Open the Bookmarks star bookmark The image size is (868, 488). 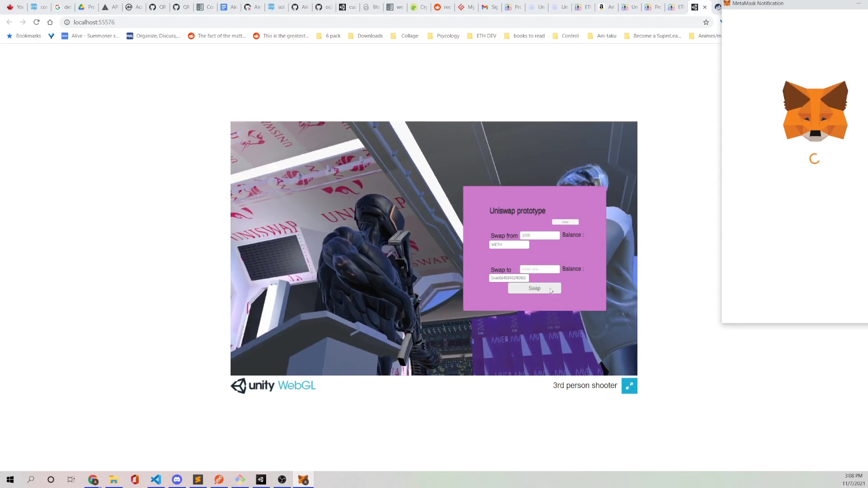coord(24,36)
